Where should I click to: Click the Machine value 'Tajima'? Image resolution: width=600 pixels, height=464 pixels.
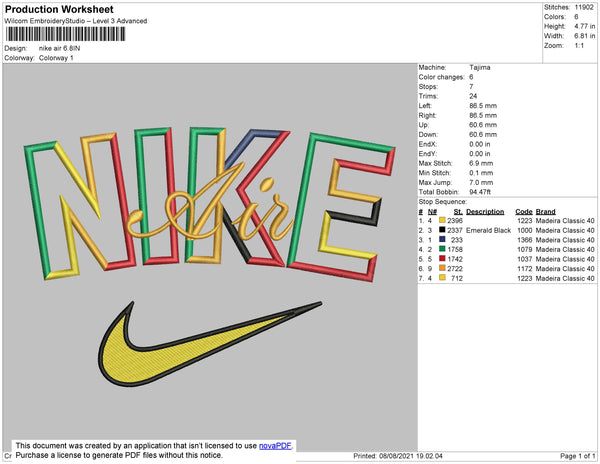tap(480, 67)
